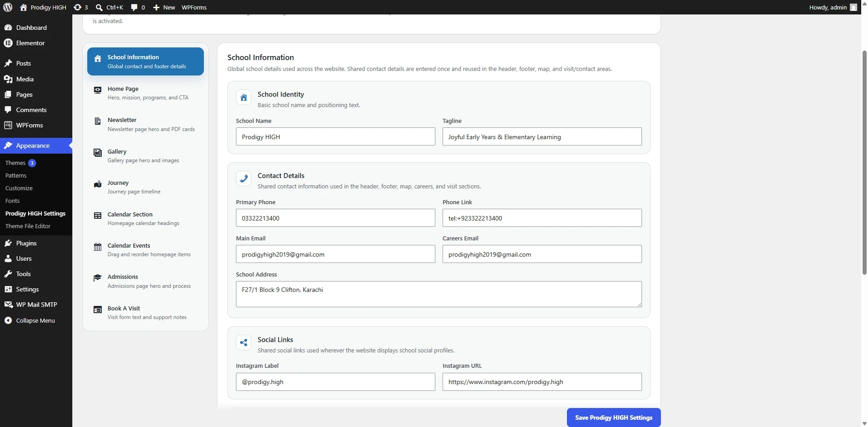Select the Appearance menu
The height and width of the screenshot is (427, 868).
(x=36, y=145)
